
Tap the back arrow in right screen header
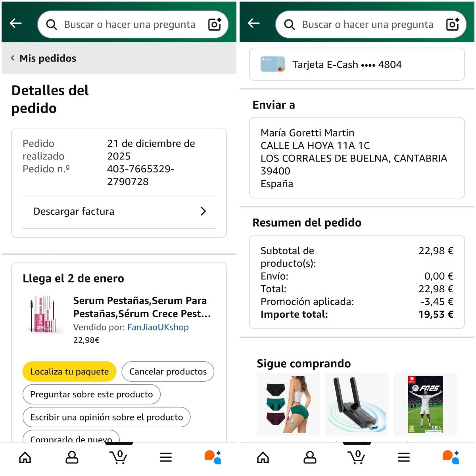pos(254,23)
